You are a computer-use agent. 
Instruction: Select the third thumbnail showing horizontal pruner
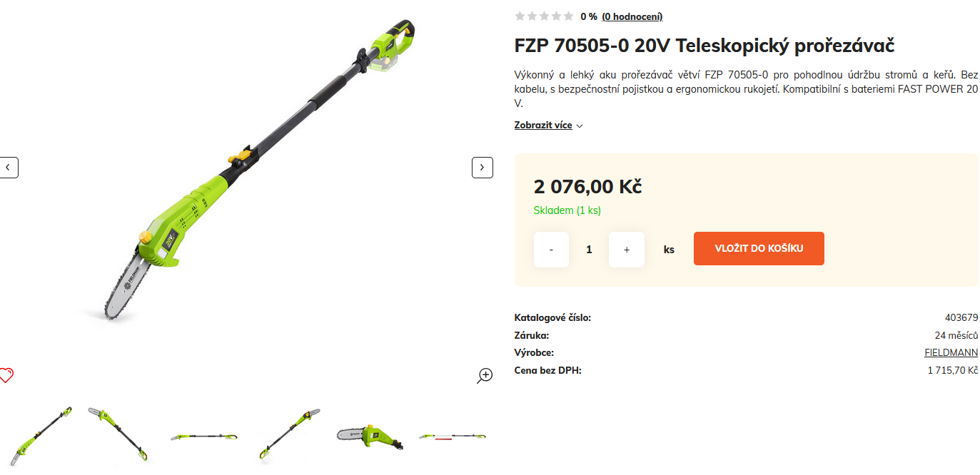pos(203,436)
